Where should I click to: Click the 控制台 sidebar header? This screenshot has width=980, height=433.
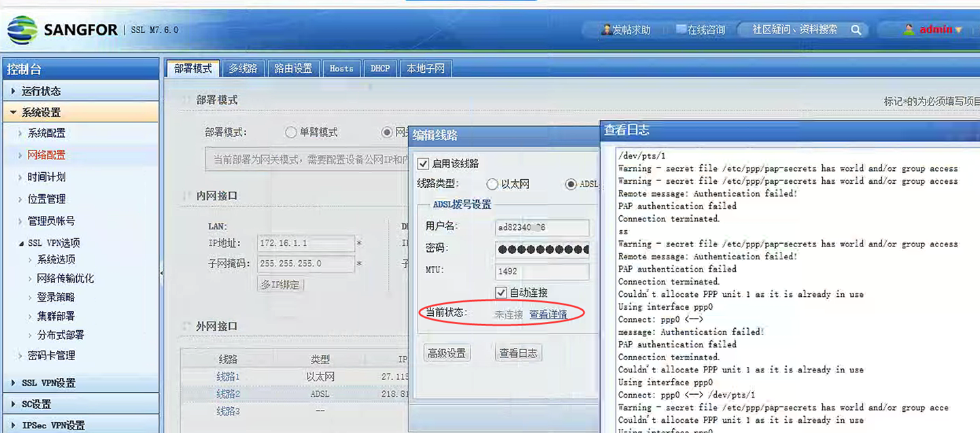pos(80,69)
